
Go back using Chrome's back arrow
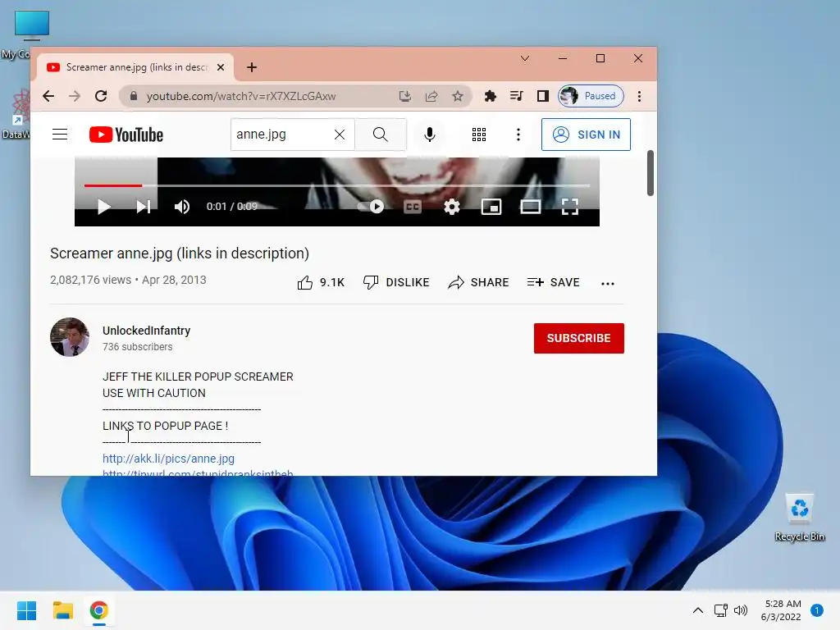coord(48,96)
